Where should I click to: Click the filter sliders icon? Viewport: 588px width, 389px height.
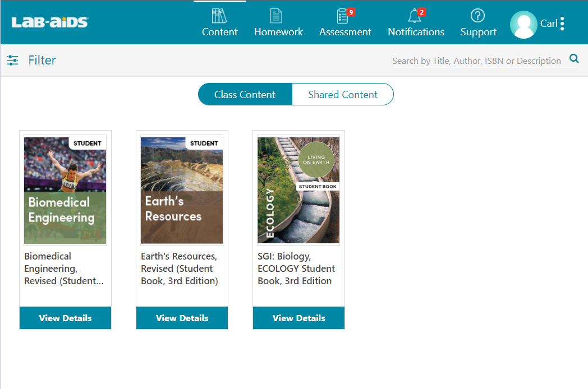[12, 61]
